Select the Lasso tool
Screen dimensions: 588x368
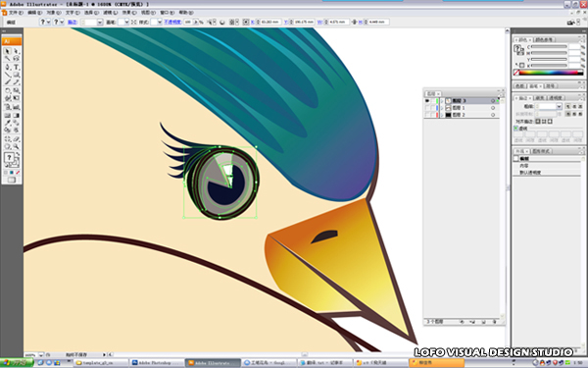16,59
